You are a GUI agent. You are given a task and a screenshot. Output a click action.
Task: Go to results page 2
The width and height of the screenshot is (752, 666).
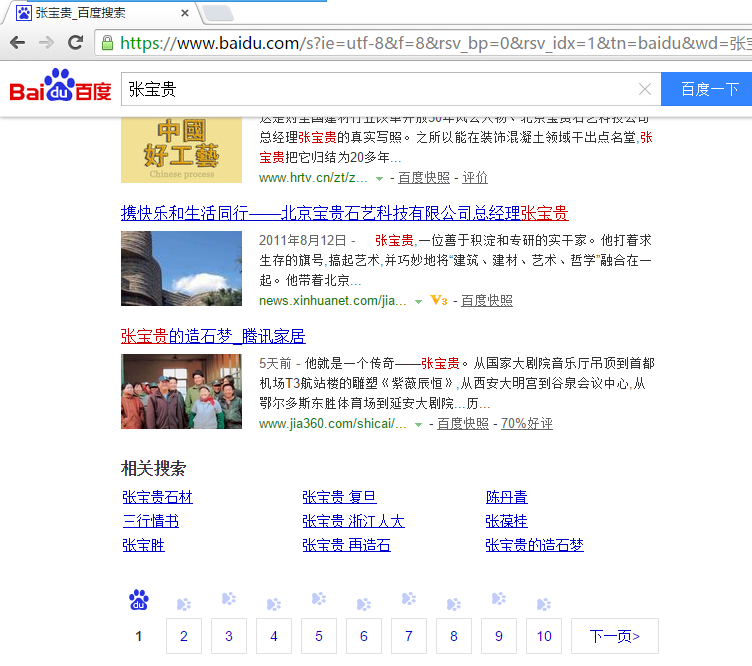184,636
